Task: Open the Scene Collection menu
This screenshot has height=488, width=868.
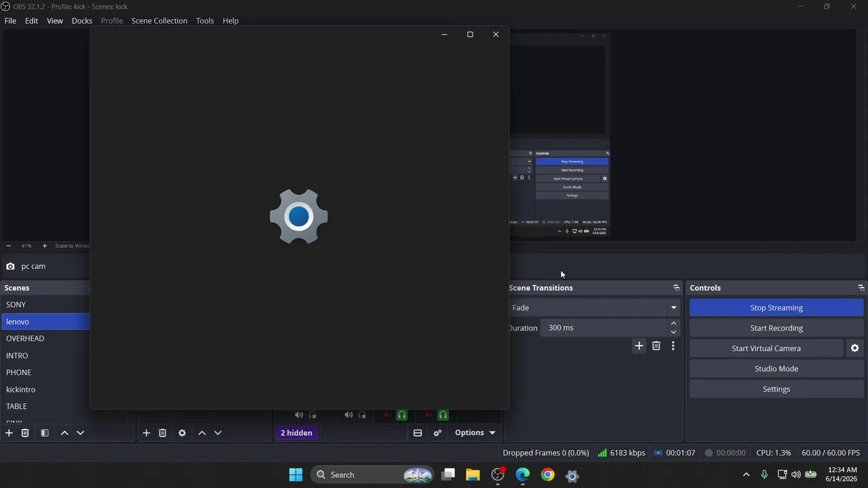Action: click(x=159, y=20)
